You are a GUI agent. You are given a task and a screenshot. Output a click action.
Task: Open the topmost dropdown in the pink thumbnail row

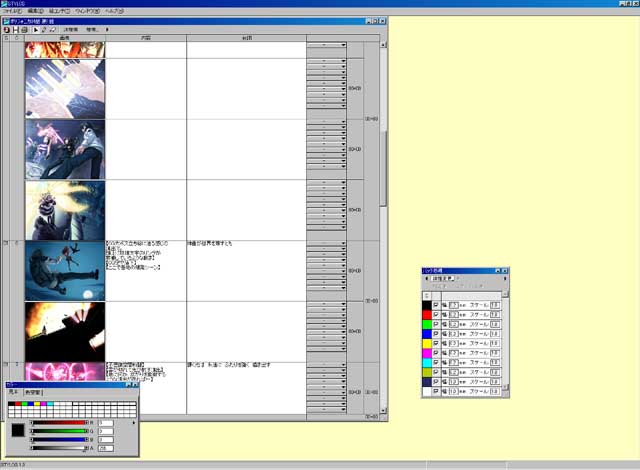coord(327,365)
